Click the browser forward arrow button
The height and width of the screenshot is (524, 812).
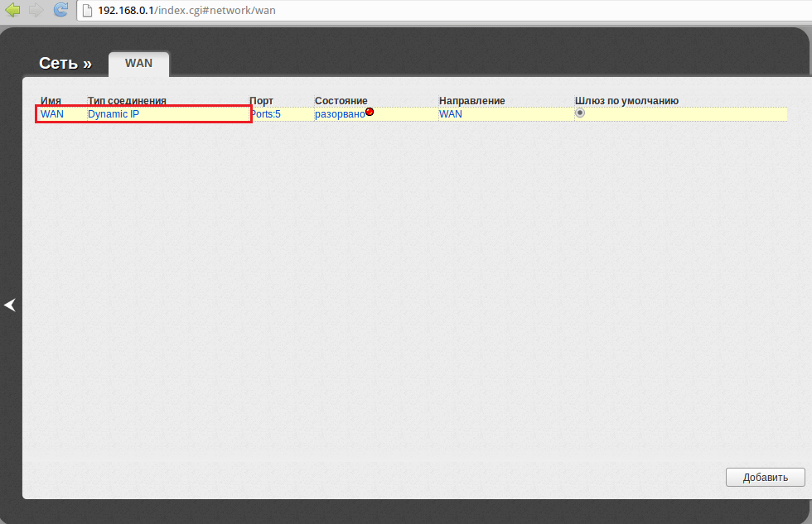point(36,10)
